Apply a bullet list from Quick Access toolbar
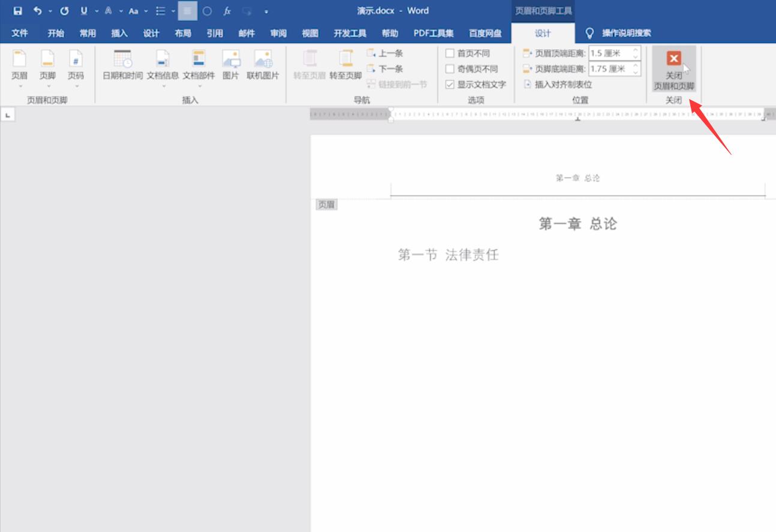The height and width of the screenshot is (532, 776). 160,11
